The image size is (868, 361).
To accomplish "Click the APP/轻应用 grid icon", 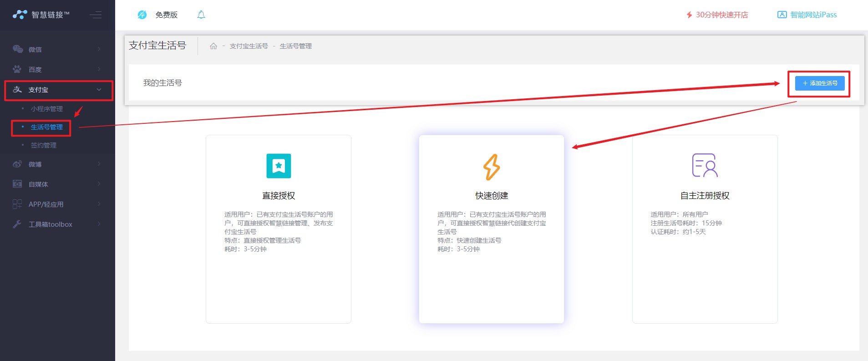I will (17, 204).
